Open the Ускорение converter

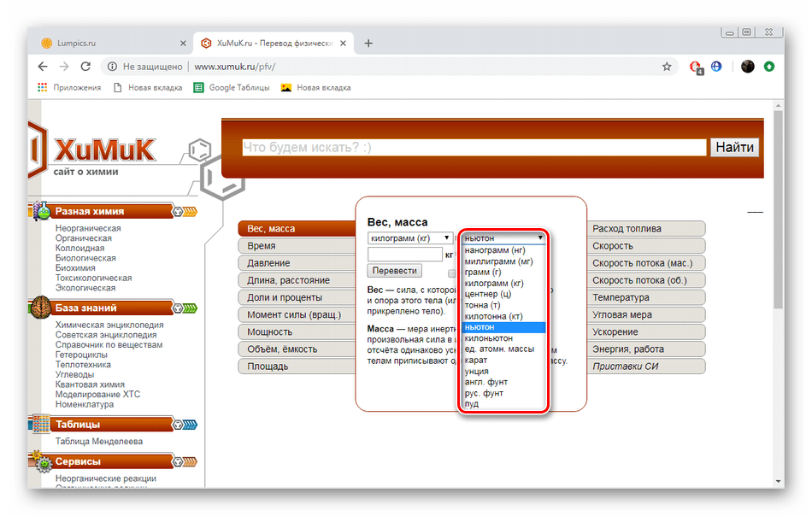coord(646,331)
